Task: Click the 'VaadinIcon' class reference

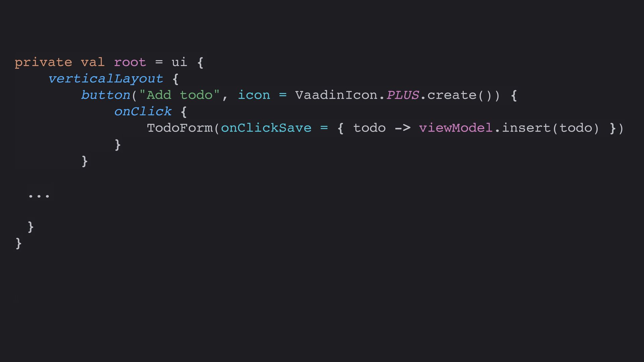Action: 337,95
